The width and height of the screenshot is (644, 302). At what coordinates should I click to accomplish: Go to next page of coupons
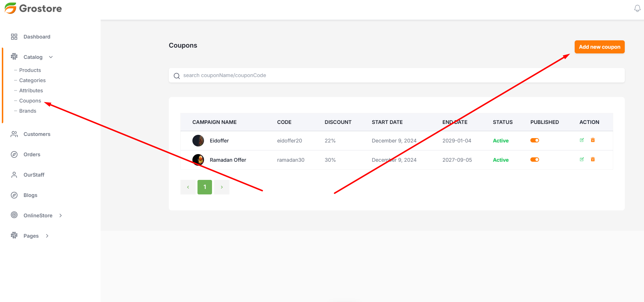click(x=222, y=187)
